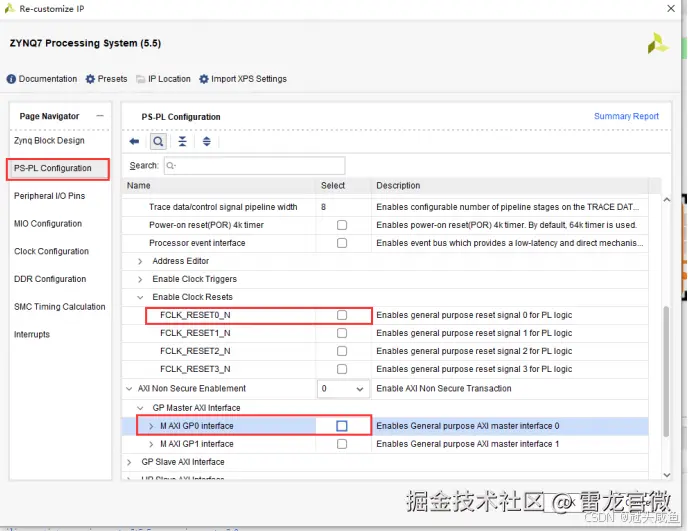Image resolution: width=688 pixels, height=531 pixels.
Task: Collapse GP Master AXI Interface group
Action: (140, 408)
